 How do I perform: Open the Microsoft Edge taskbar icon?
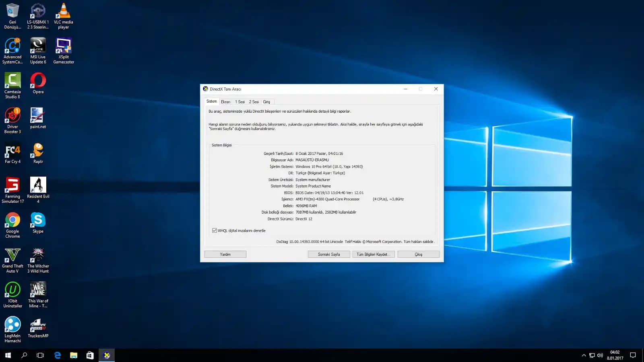(58, 355)
